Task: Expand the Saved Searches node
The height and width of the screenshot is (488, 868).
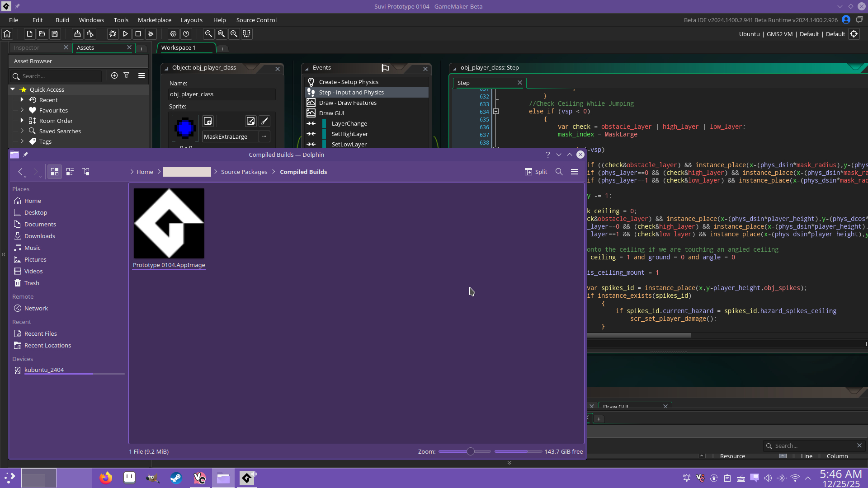Action: [22, 131]
